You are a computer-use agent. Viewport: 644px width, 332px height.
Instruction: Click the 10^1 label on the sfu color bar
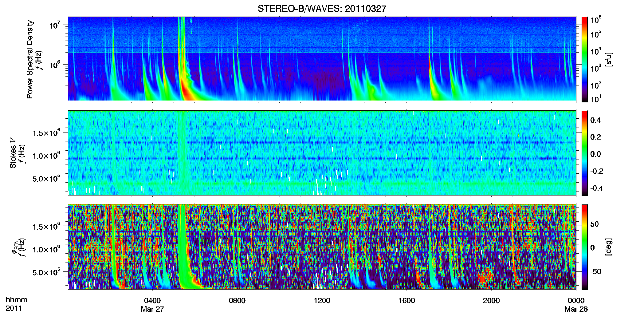pos(596,99)
